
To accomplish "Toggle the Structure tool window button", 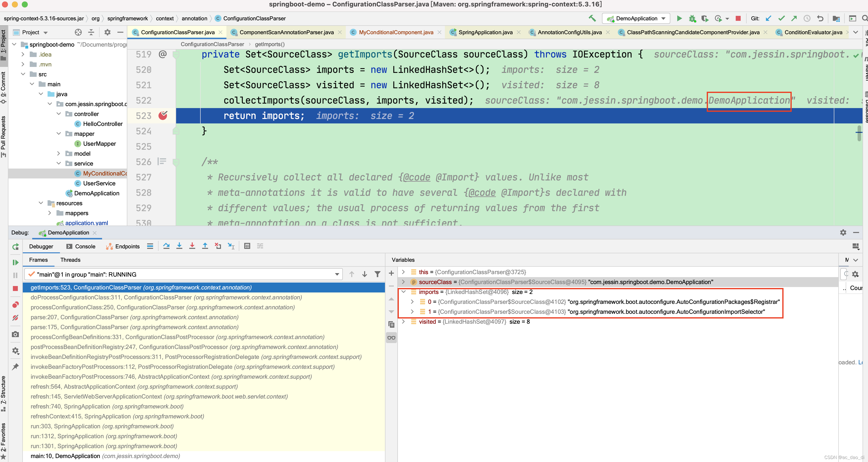I will click(3, 393).
